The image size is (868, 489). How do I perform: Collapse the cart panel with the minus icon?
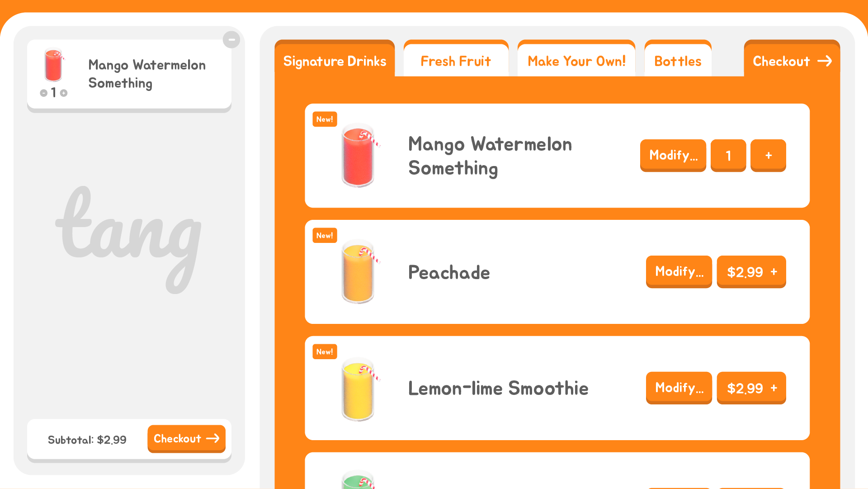click(x=231, y=39)
